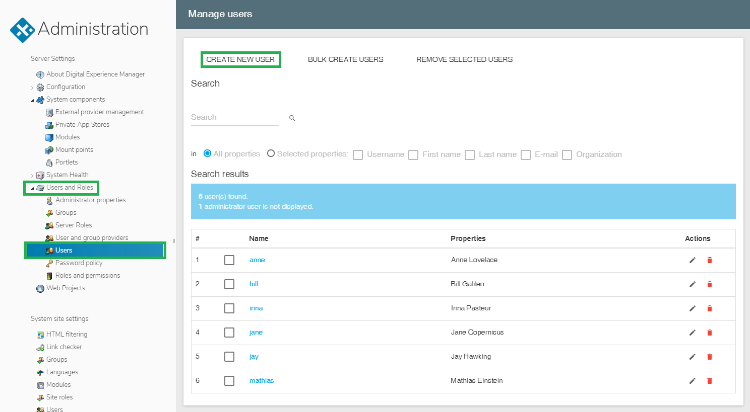Image resolution: width=750 pixels, height=412 pixels.
Task: Edit user anne with pencil icon
Action: point(692,260)
